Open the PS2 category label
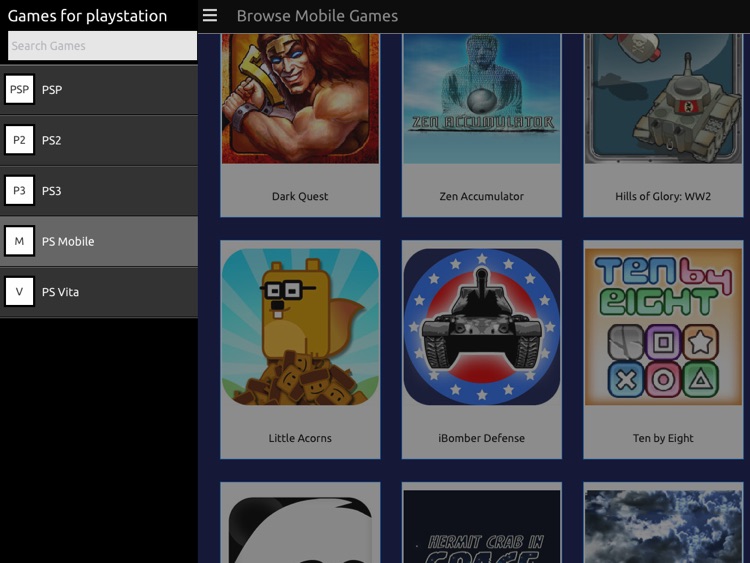The width and height of the screenshot is (750, 563). pos(51,141)
